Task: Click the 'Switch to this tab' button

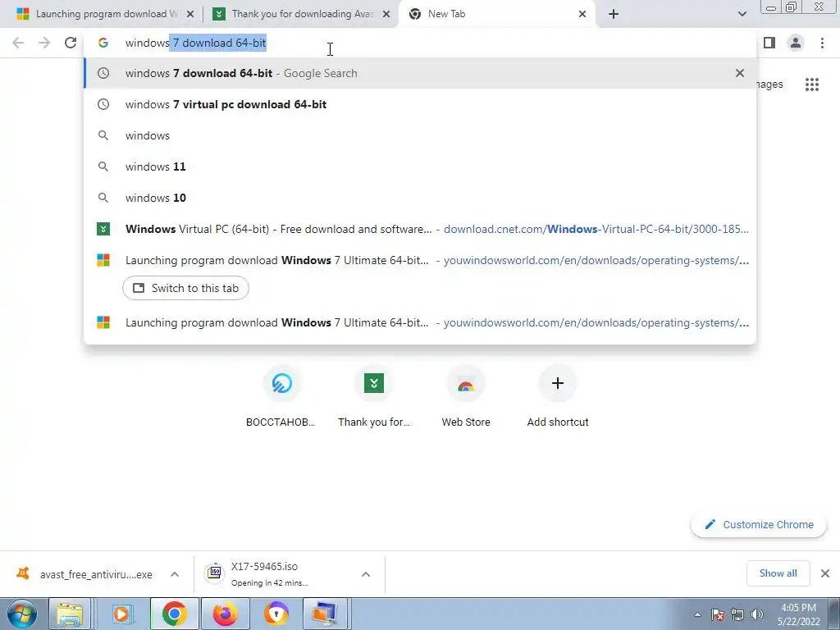Action: click(x=185, y=288)
